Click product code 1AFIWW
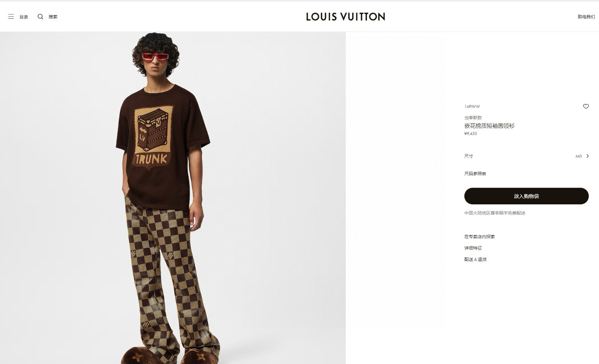Image resolution: width=599 pixels, height=364 pixels. (x=472, y=107)
